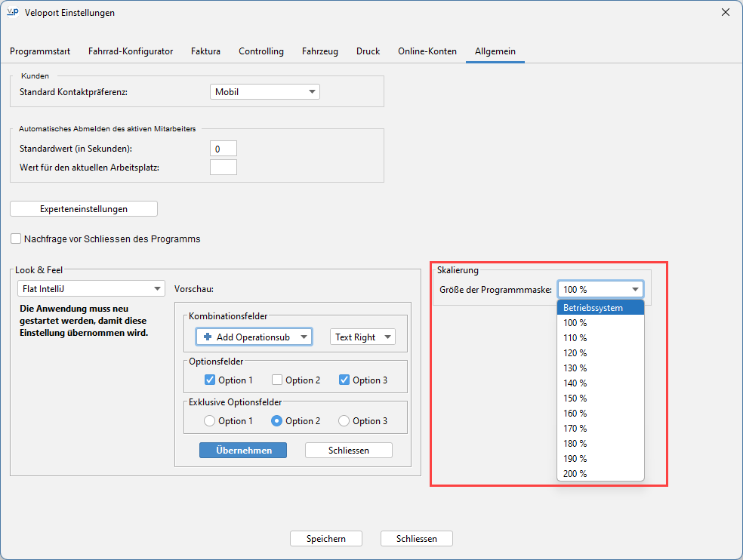
Task: Select Option 3 radio under Exklusive Optionsfelder
Action: click(344, 420)
